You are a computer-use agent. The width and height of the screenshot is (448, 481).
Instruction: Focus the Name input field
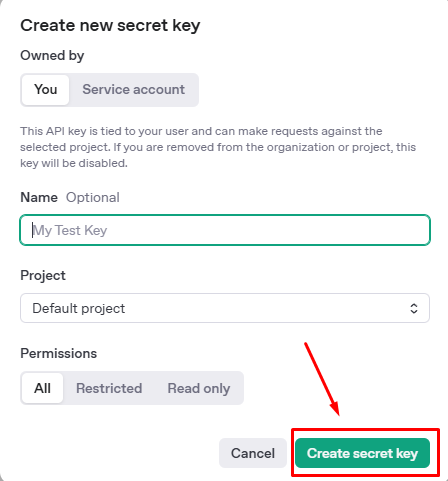coord(225,230)
